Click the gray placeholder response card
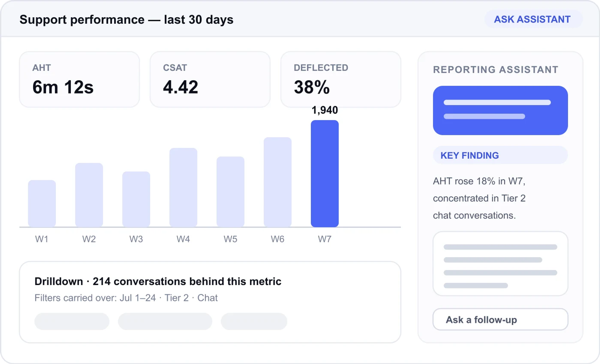This screenshot has width=600, height=364. point(500,264)
